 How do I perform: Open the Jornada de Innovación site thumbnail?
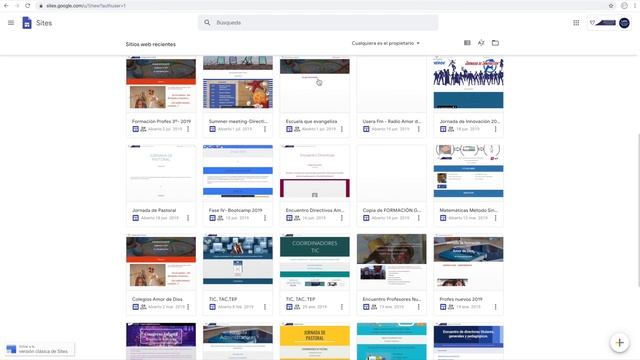pos(469,84)
